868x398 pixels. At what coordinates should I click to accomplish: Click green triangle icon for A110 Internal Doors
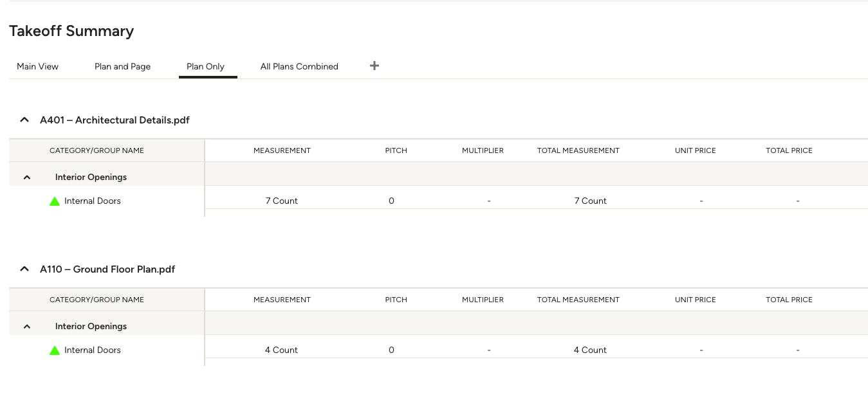(55, 350)
